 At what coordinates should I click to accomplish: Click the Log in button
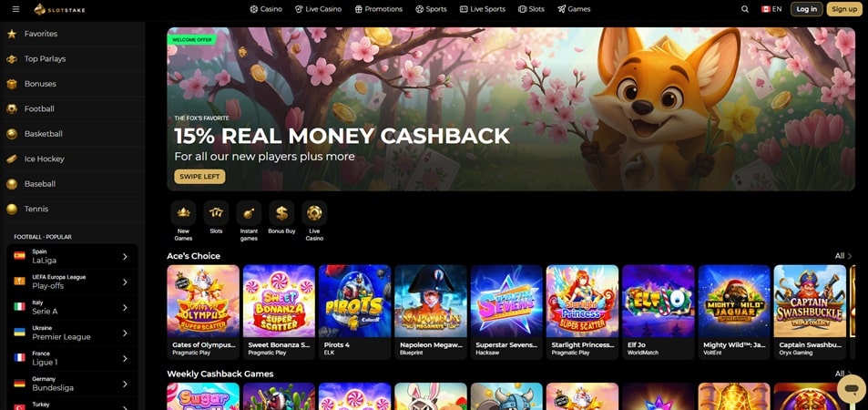click(807, 9)
